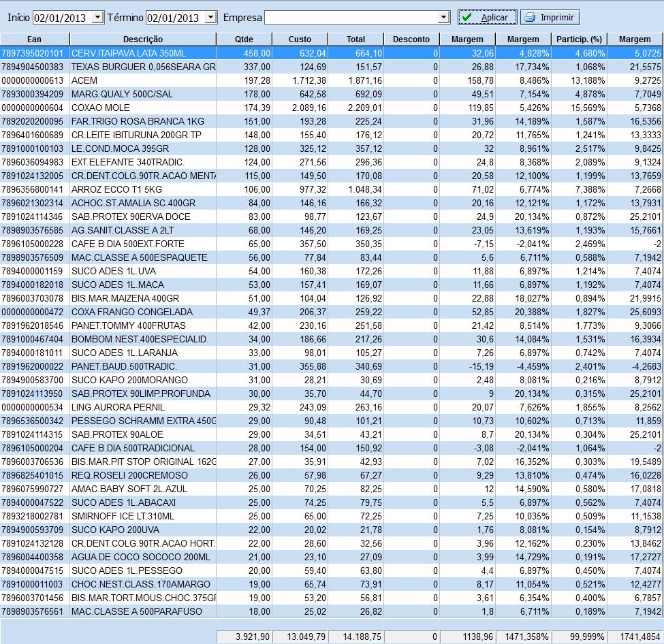This screenshot has width=664, height=644.
Task: Select row SUCO KAPO 200UVA
Action: point(331,530)
